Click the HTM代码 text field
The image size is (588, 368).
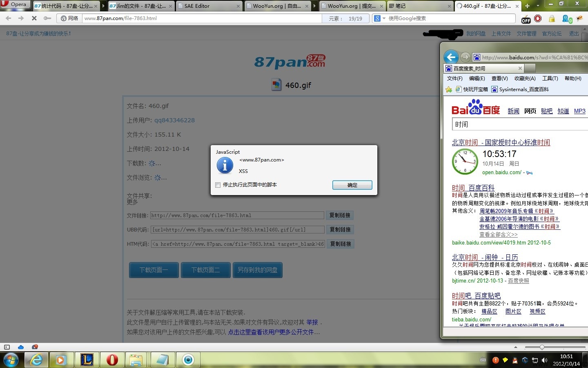pos(238,244)
